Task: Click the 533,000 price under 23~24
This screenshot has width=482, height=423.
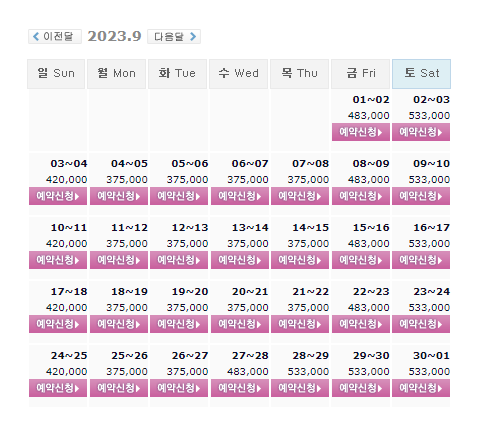Action: (429, 308)
